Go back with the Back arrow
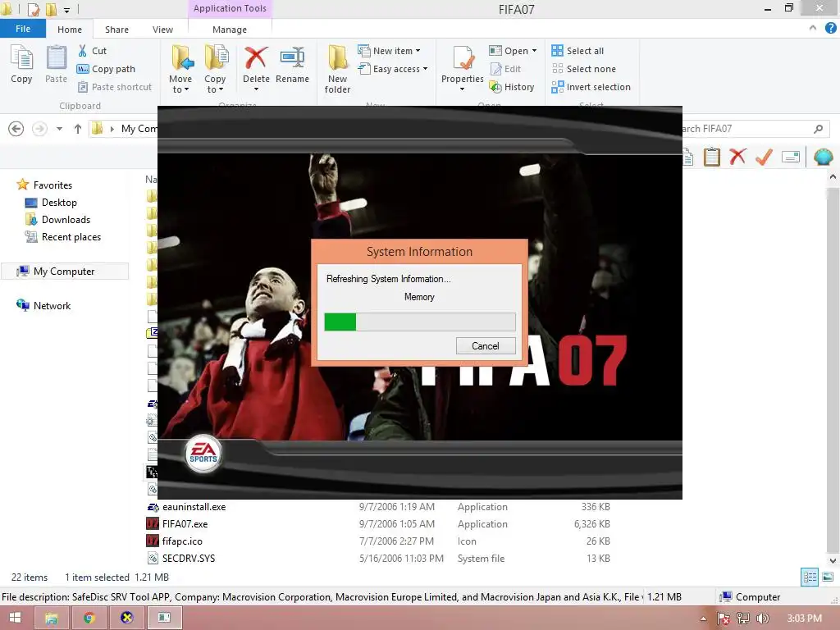This screenshot has height=630, width=840. tap(16, 129)
